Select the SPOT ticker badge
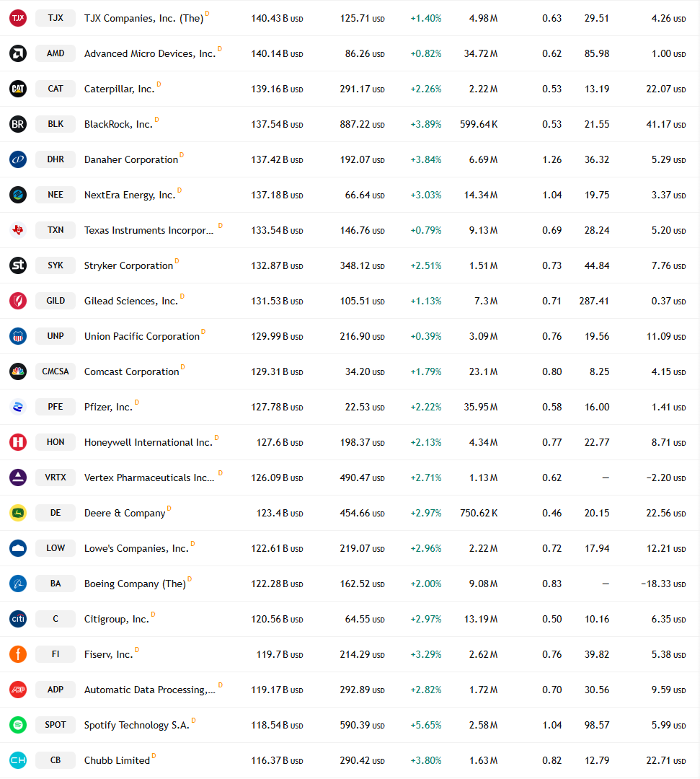Viewport: 700px width, 779px height. click(x=56, y=724)
